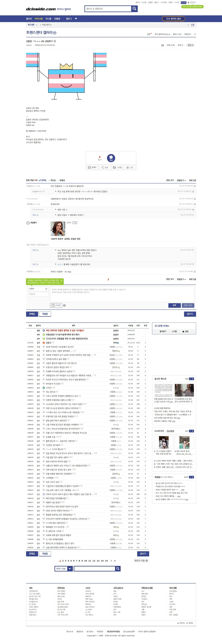Click the 디시미디어 panel pager arrows
The image size is (222, 644).
pos(191,431)
